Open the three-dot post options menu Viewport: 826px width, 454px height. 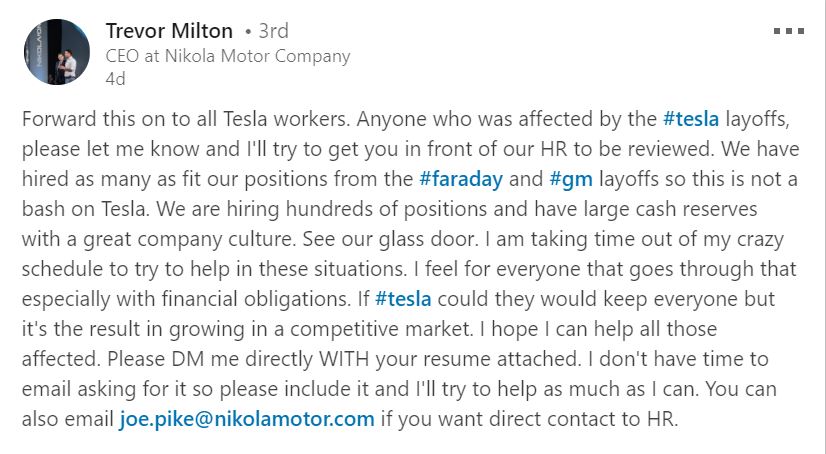click(x=789, y=32)
